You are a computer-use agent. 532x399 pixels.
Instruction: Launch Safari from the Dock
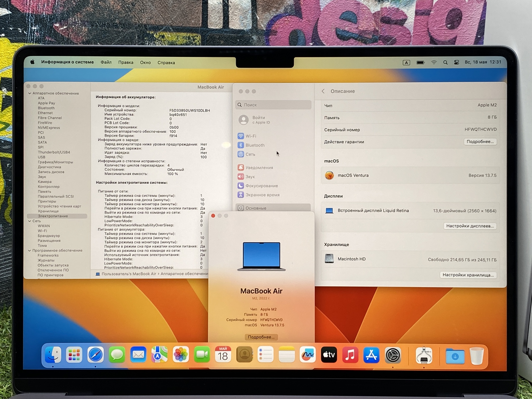click(x=95, y=355)
